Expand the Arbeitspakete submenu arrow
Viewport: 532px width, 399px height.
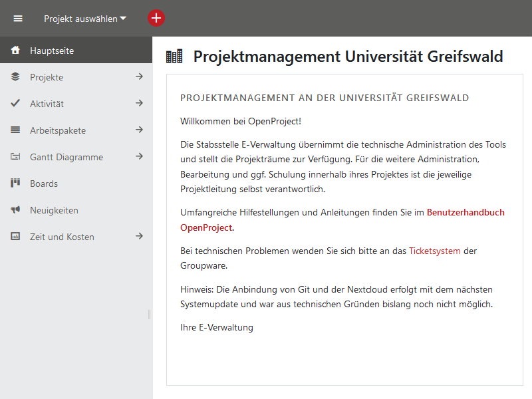tap(139, 130)
